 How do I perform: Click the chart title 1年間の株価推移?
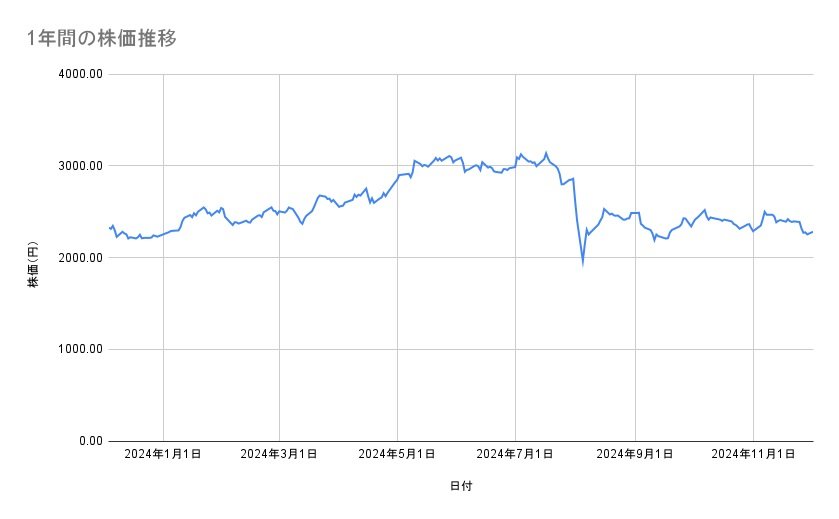(x=103, y=38)
